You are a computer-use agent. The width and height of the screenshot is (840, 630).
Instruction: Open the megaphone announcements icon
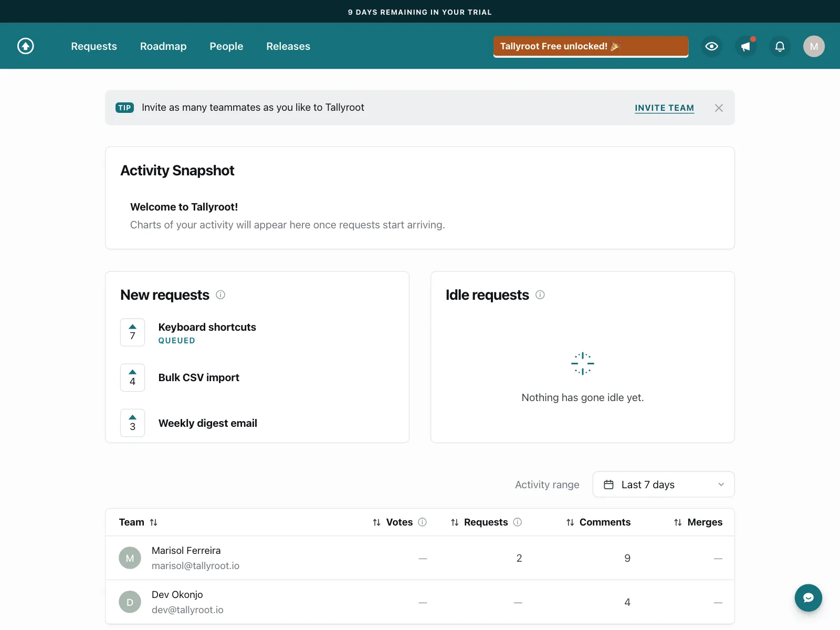[745, 46]
